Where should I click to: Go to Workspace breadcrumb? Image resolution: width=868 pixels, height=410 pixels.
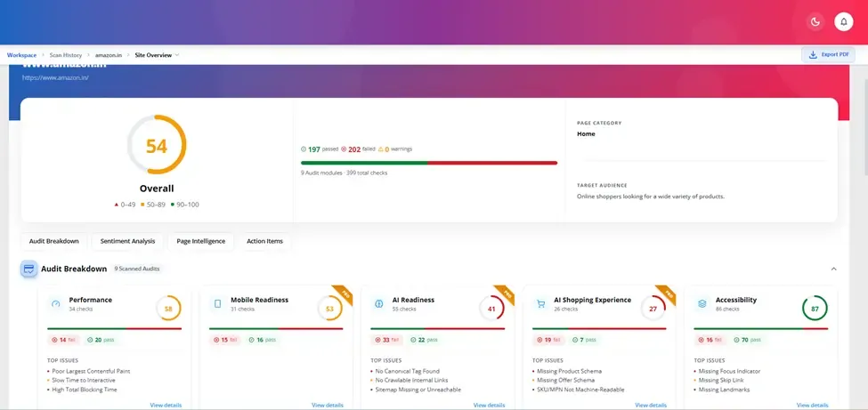click(x=21, y=55)
